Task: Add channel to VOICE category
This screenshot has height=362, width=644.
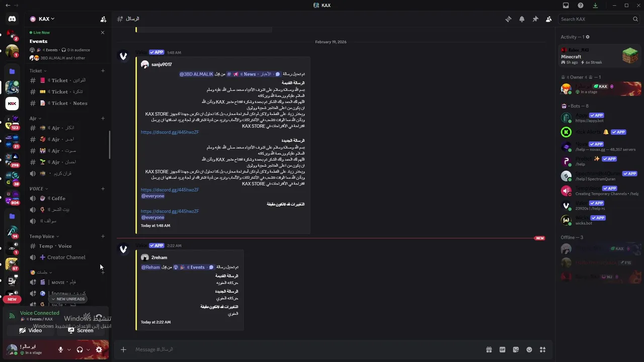Action: tap(103, 189)
